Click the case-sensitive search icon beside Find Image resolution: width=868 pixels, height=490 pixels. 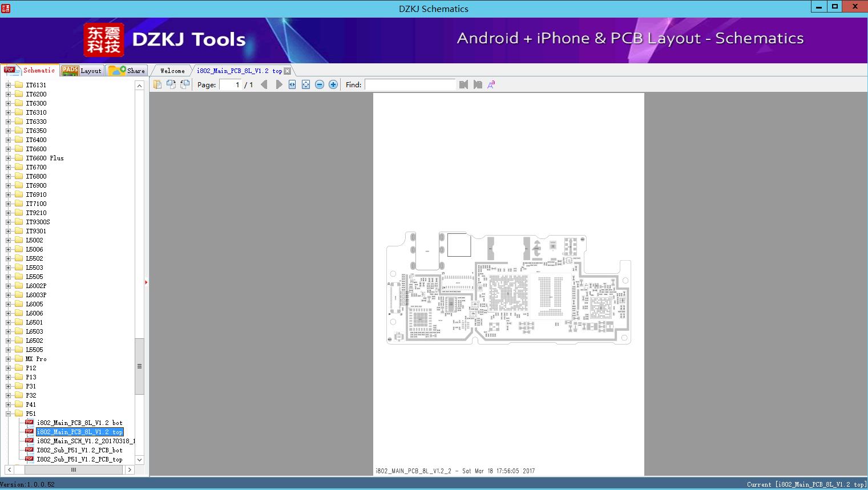pos(490,84)
